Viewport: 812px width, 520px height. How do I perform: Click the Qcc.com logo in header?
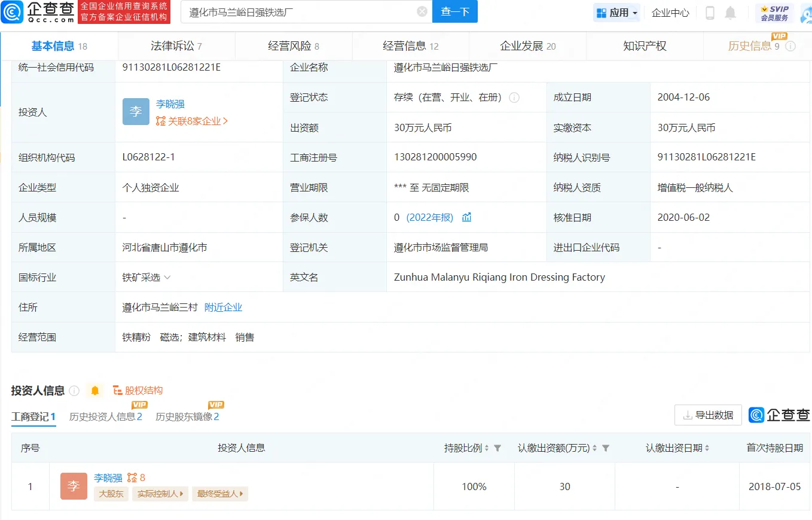click(38, 12)
